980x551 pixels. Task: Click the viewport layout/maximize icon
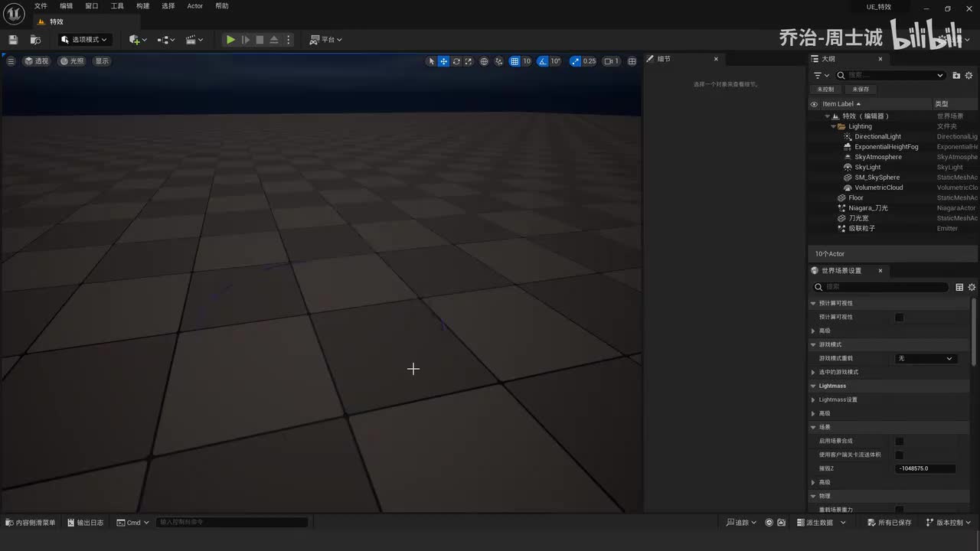[x=632, y=61]
